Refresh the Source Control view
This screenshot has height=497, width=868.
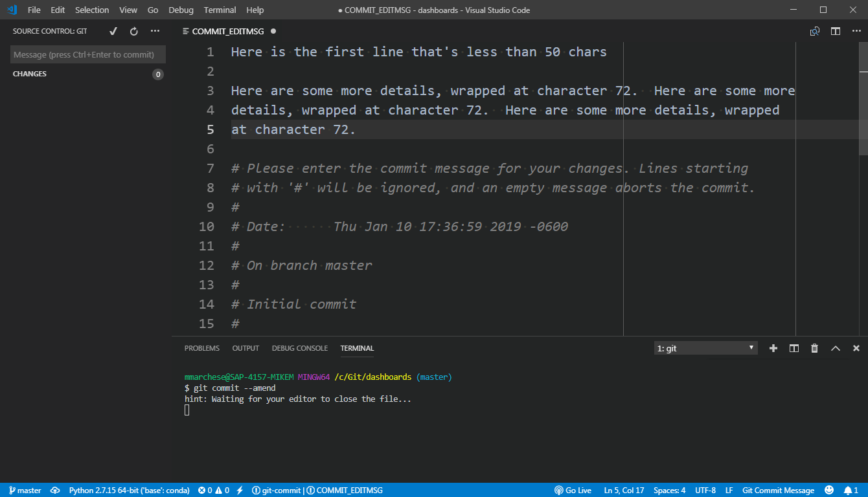(x=133, y=30)
